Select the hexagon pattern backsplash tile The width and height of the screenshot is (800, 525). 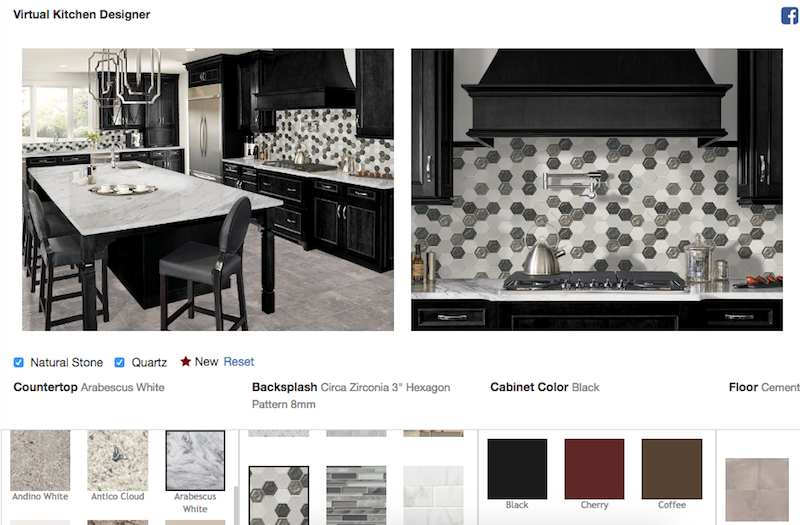click(279, 495)
